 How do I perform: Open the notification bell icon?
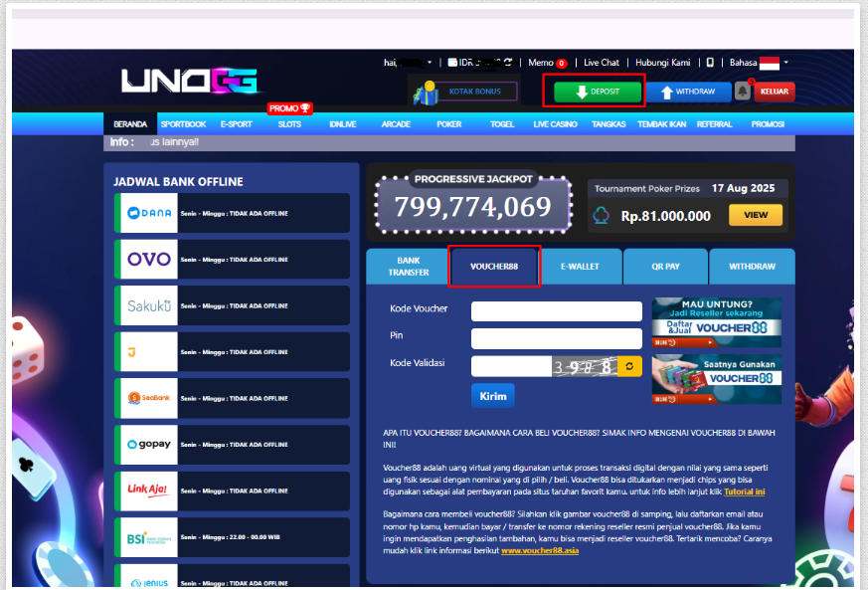[x=743, y=91]
